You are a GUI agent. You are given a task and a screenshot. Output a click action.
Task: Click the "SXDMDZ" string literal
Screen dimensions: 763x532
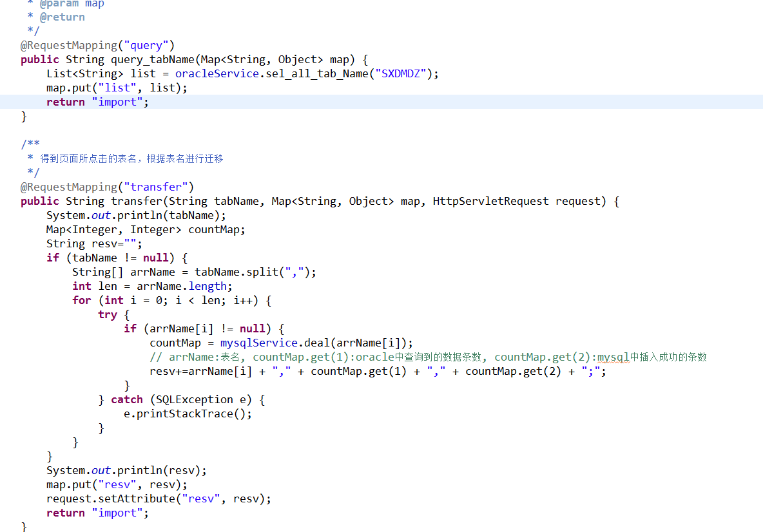pyautogui.click(x=400, y=74)
